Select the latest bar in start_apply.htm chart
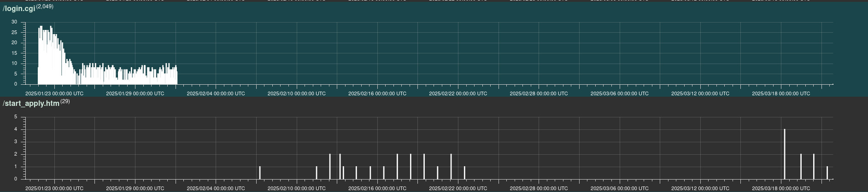Screen dimensions: 868x192 827,173
